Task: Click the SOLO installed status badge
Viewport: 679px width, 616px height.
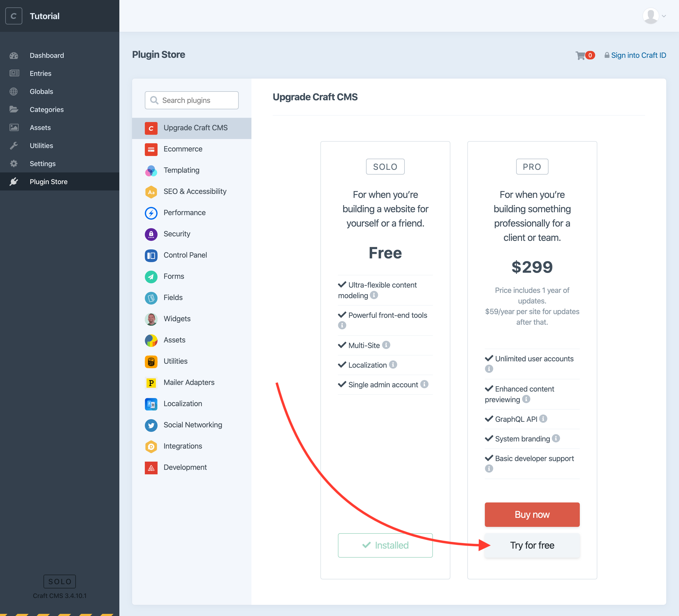Action: [386, 544]
